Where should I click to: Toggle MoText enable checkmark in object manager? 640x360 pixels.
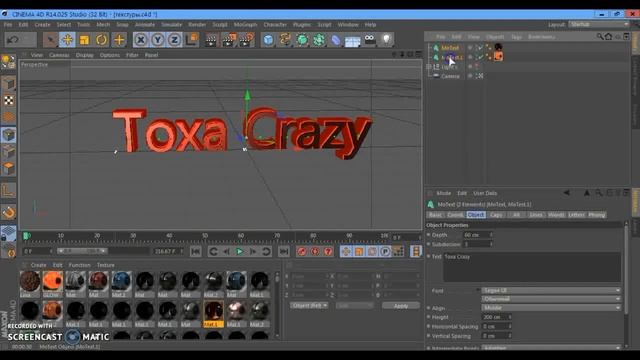(480, 48)
